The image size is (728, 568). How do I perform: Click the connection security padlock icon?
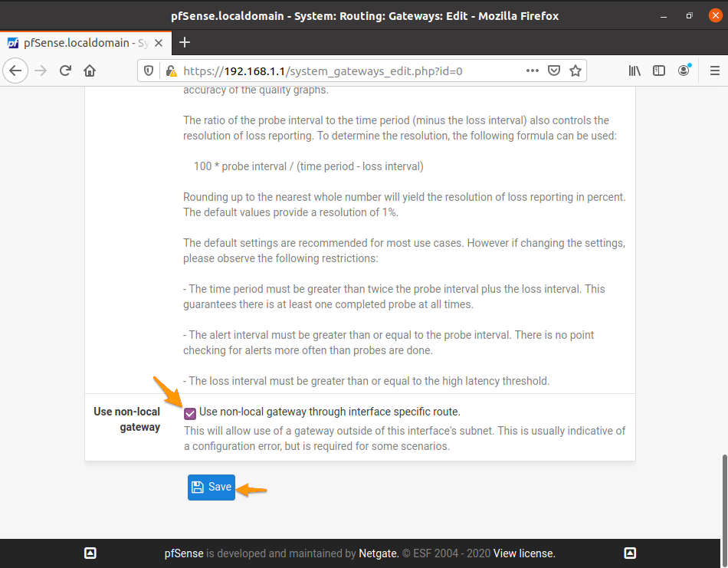[x=172, y=71]
